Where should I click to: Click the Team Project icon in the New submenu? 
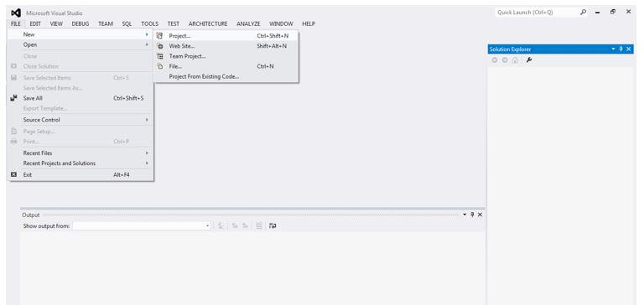(160, 56)
